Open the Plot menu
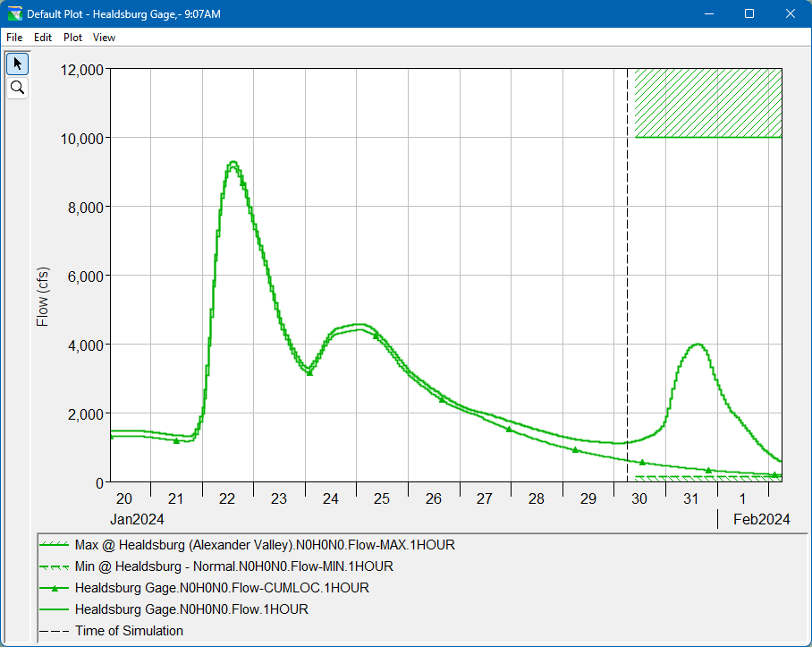The height and width of the screenshot is (647, 812). (x=73, y=38)
